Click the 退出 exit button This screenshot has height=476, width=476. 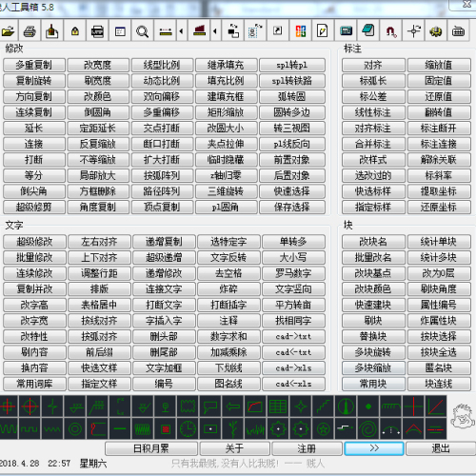[441, 448]
